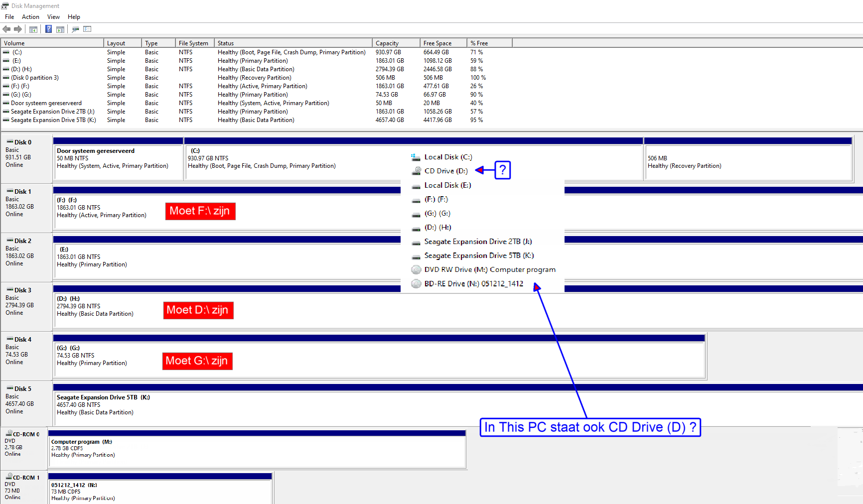Click the icon next to CD Drive (D:)
This screenshot has height=504, width=863.
(x=416, y=171)
